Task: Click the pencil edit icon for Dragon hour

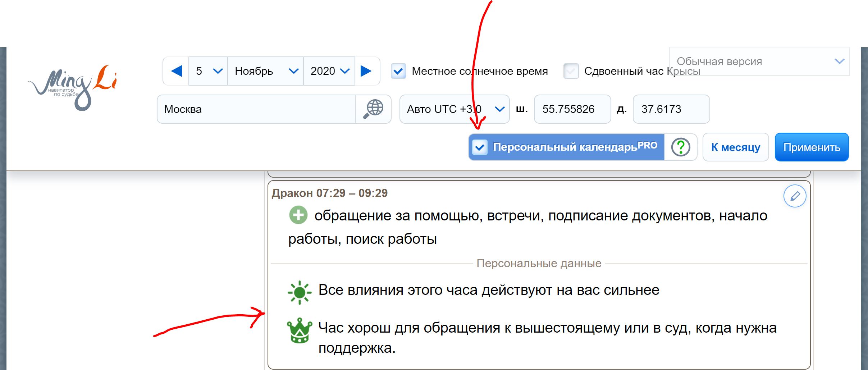Action: point(795,196)
